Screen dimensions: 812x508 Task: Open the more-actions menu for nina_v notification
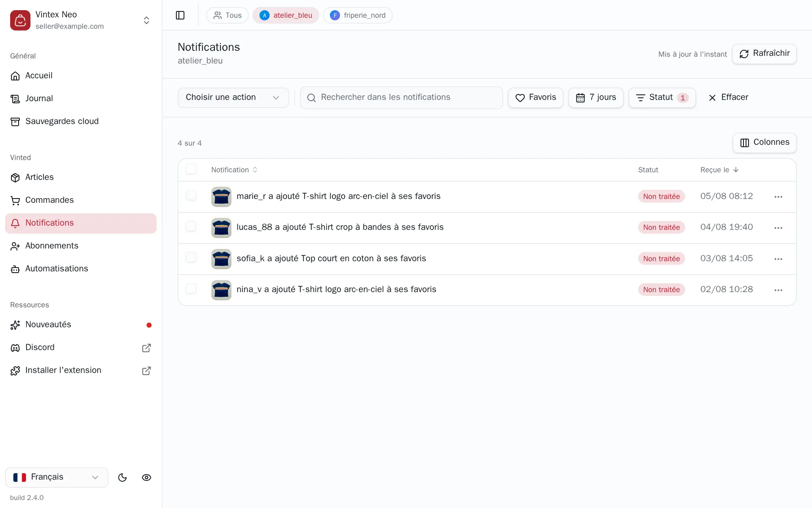778,290
